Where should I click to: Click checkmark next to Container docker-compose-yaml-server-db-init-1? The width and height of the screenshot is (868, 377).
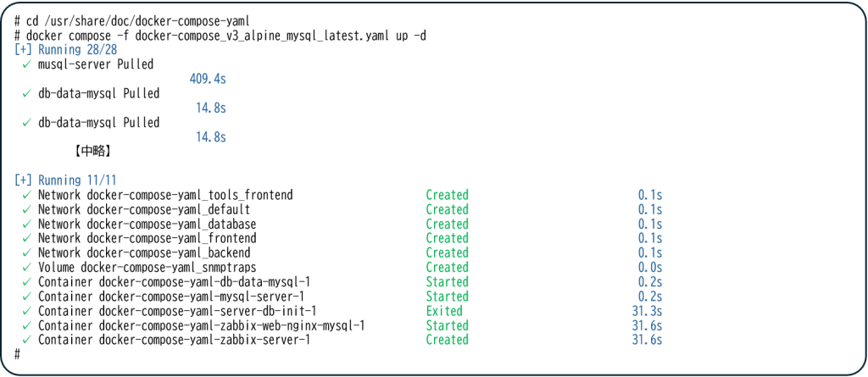coord(27,311)
